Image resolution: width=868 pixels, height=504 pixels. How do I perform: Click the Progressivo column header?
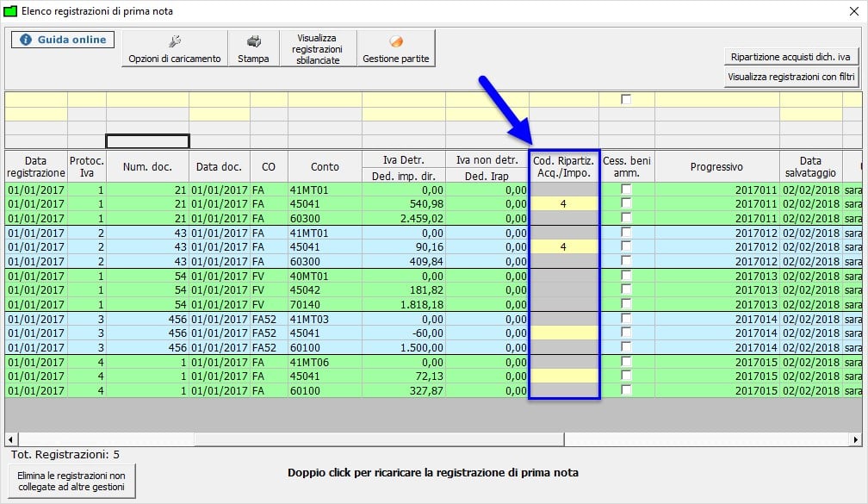[x=716, y=167]
